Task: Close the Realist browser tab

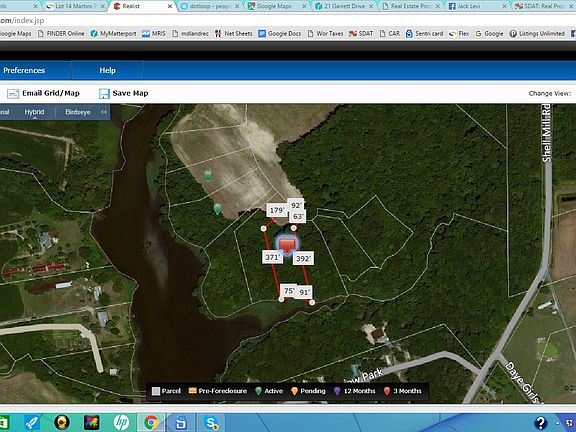Action: click(170, 6)
